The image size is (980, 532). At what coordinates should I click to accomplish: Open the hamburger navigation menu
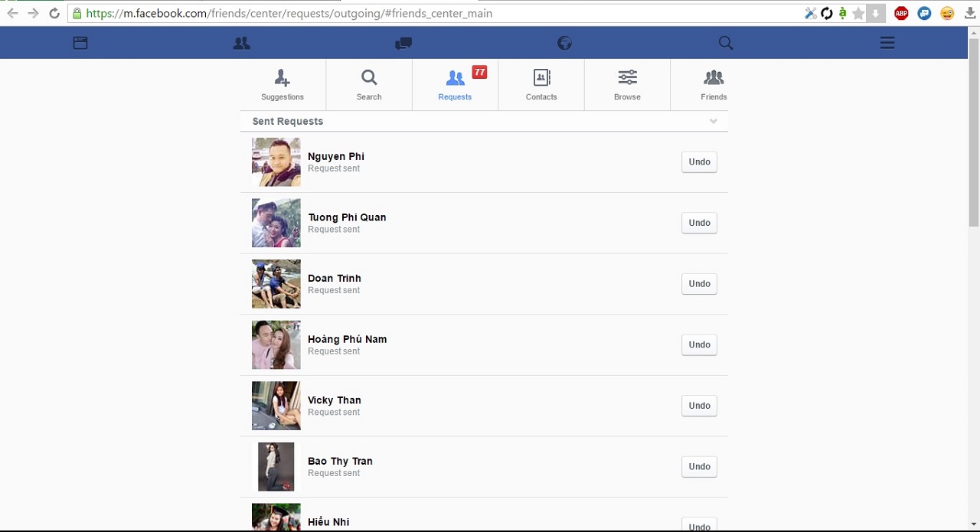coord(887,43)
